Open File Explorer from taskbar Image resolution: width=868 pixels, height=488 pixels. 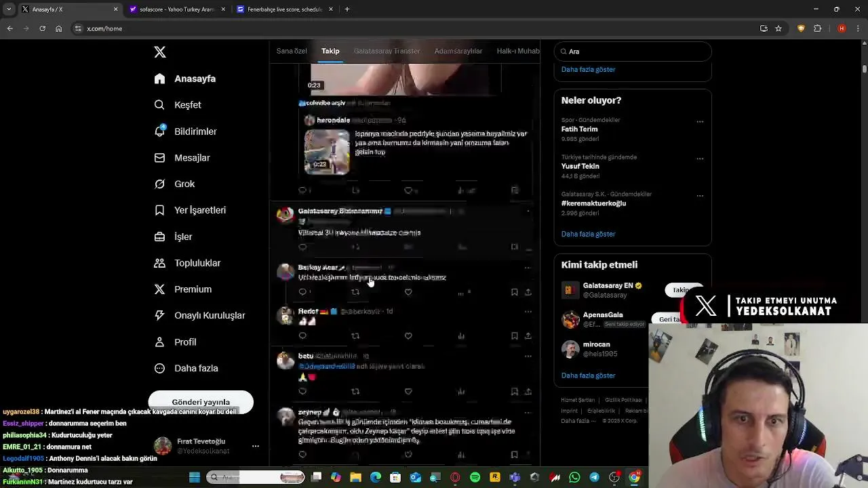tap(355, 478)
